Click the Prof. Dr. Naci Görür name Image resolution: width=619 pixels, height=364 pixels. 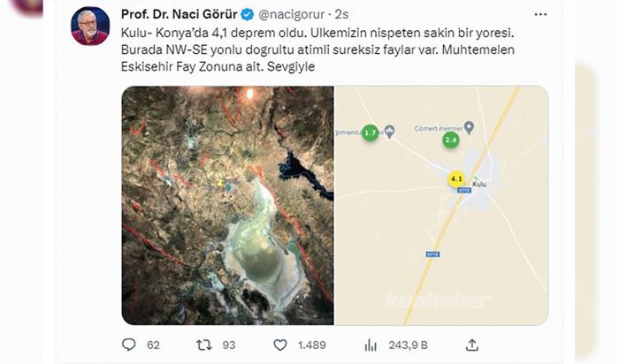click(180, 15)
